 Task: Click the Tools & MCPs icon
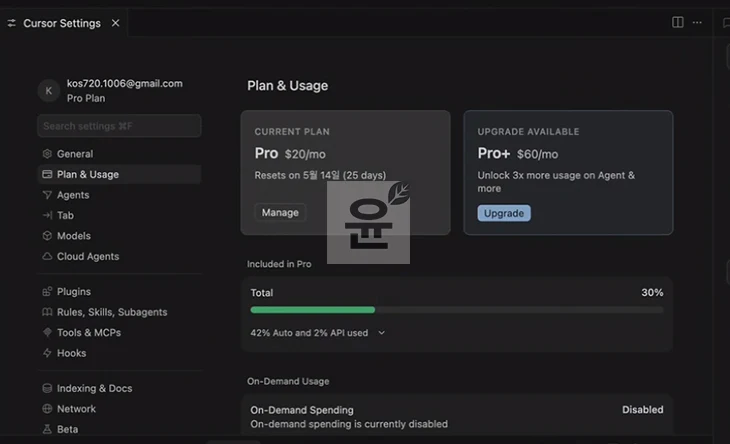(47, 332)
